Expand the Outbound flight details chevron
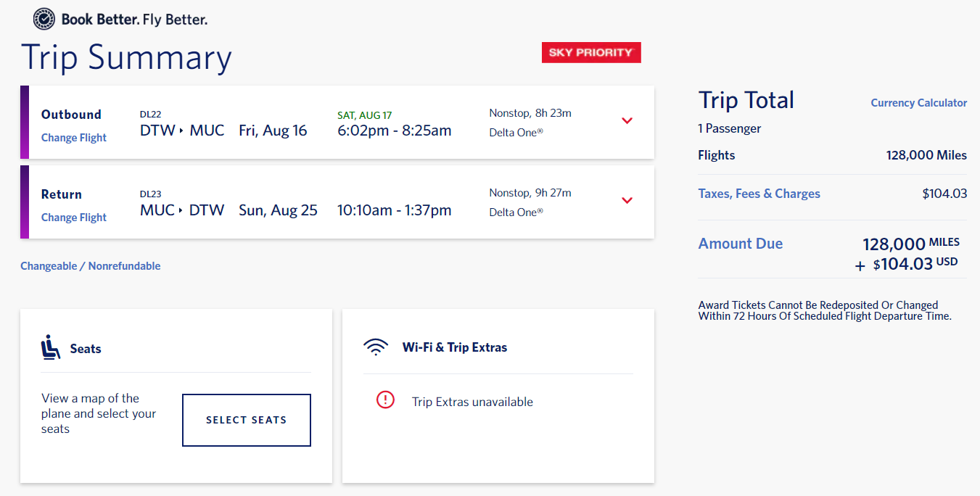 [627, 121]
